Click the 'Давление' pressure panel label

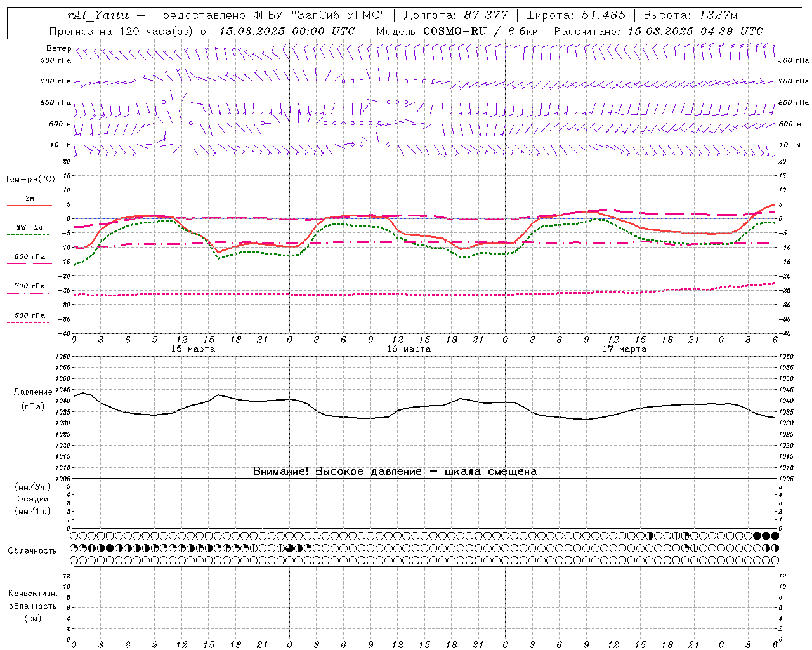point(33,392)
